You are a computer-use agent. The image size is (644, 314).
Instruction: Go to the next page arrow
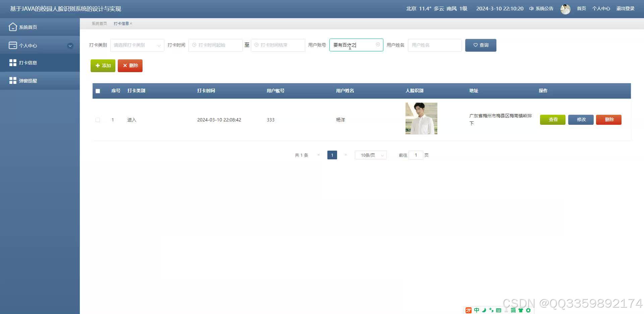tap(345, 155)
